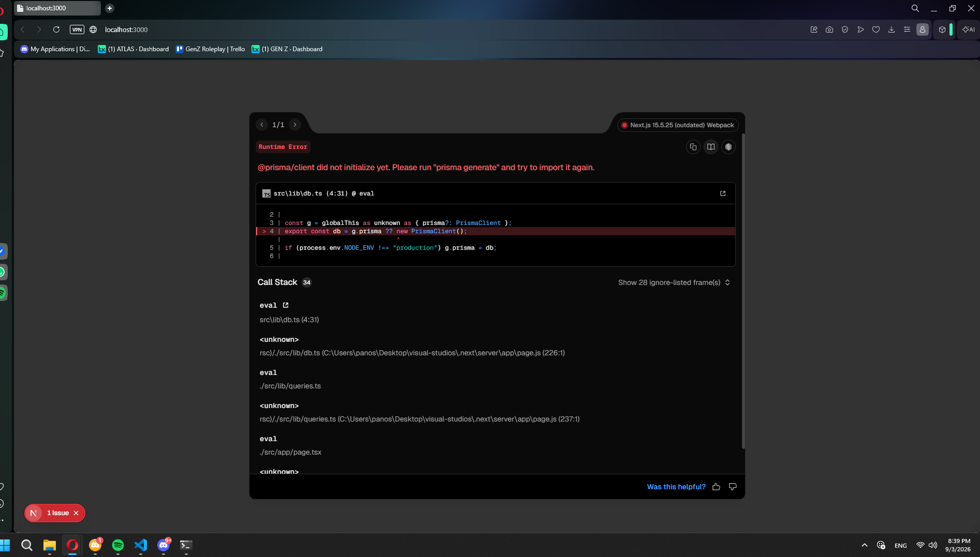This screenshot has width=980, height=557.
Task: Click the Next.js 15.5.25 outdated version badge
Action: pyautogui.click(x=678, y=125)
